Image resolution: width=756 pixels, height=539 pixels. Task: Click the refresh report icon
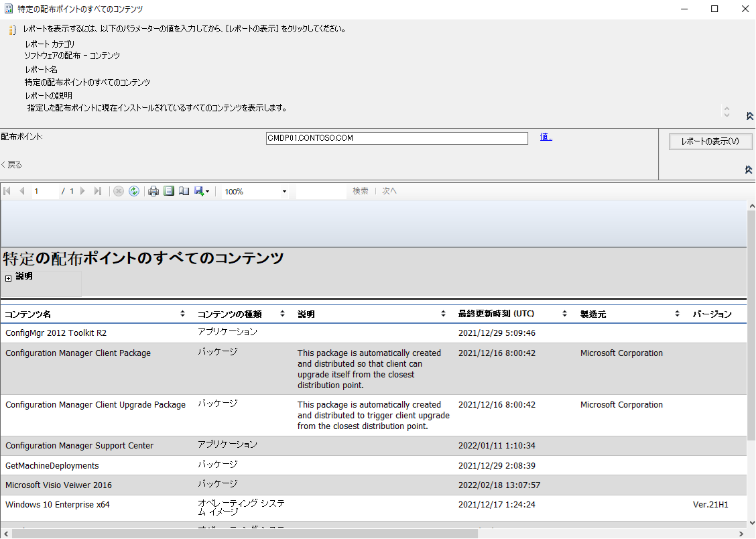coord(134,191)
